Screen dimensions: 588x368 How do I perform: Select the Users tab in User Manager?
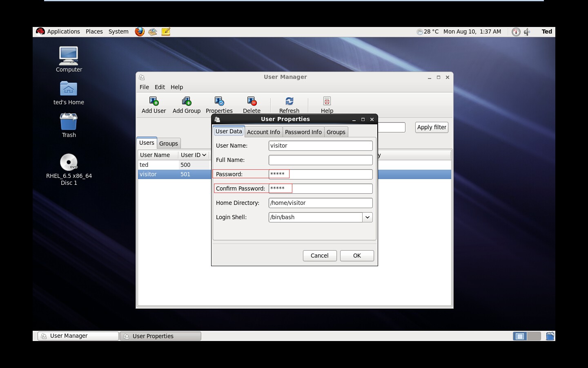coord(147,143)
